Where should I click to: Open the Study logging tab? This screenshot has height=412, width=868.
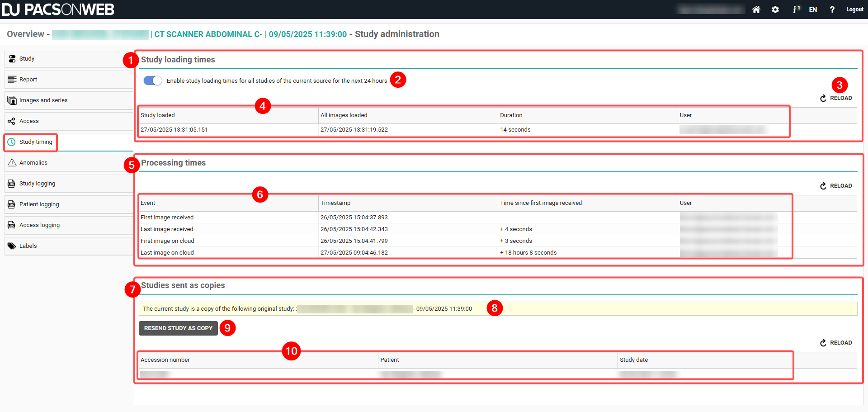tap(37, 184)
